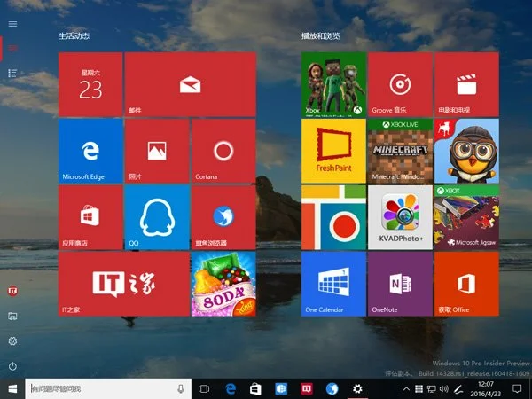
Task: Launch KVADPhoto+ tile
Action: (400, 217)
